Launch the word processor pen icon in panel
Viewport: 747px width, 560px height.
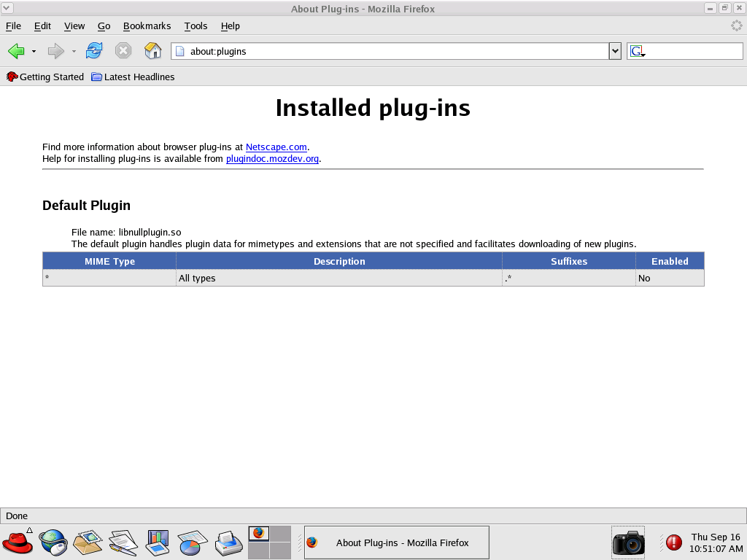coord(123,542)
